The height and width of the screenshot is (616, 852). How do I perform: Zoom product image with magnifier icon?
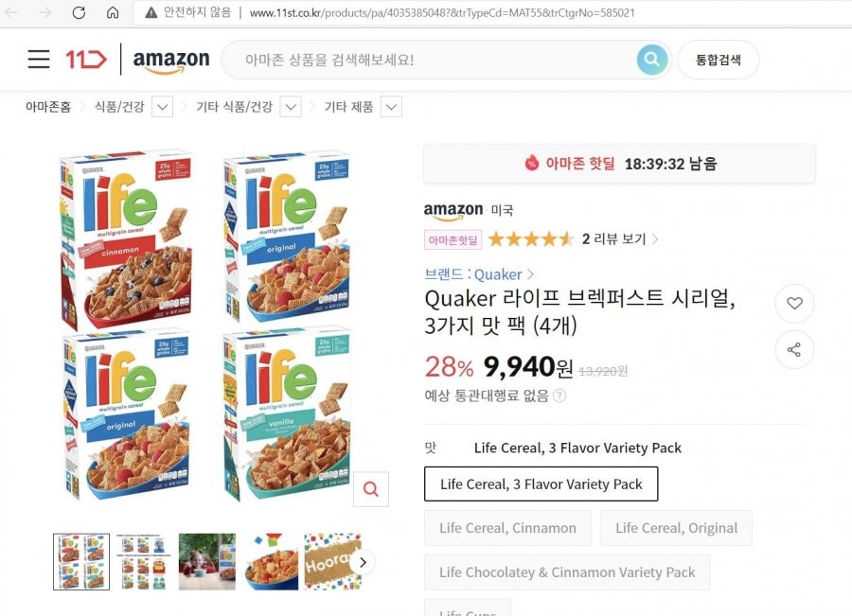pos(371,489)
